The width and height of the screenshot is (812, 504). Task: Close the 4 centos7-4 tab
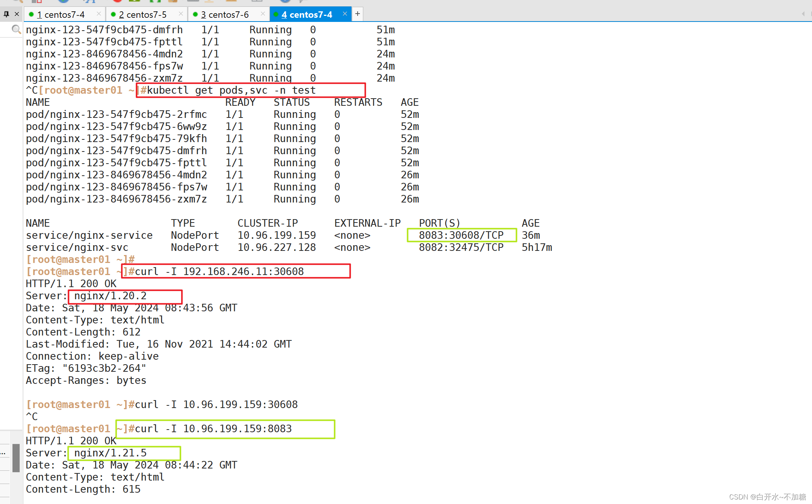tap(345, 14)
